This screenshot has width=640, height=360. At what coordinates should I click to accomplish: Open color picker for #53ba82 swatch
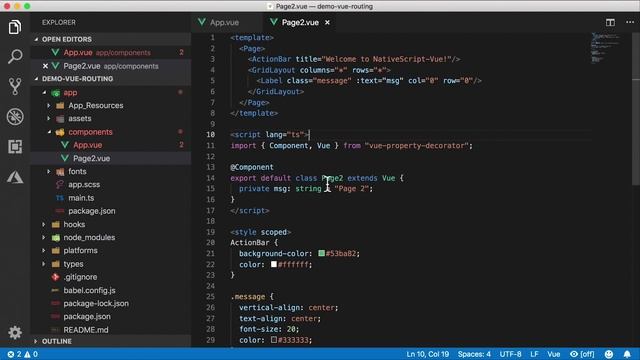pos(322,253)
